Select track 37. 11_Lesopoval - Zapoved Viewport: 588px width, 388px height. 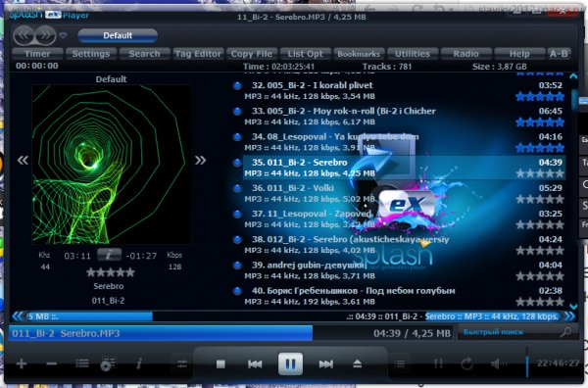coord(403,218)
